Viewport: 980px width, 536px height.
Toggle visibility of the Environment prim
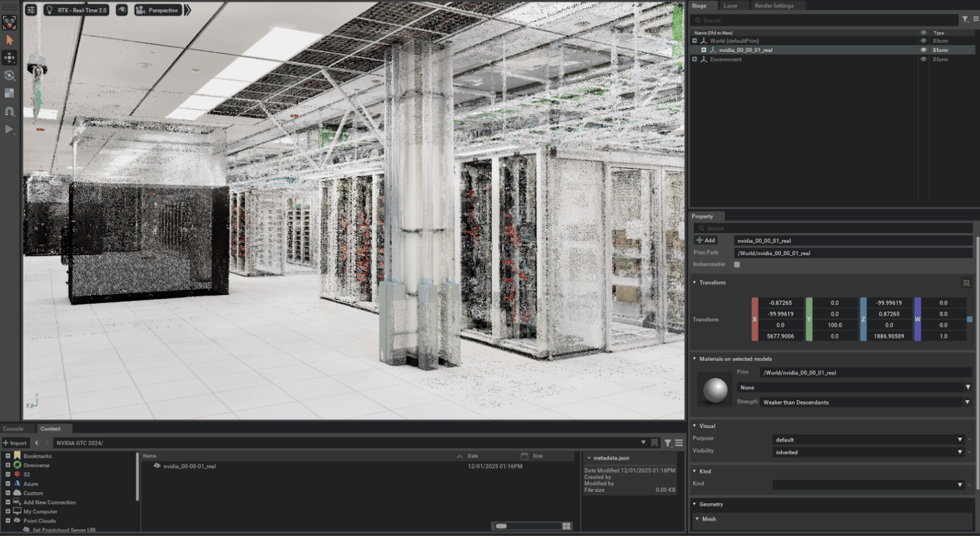tap(923, 59)
